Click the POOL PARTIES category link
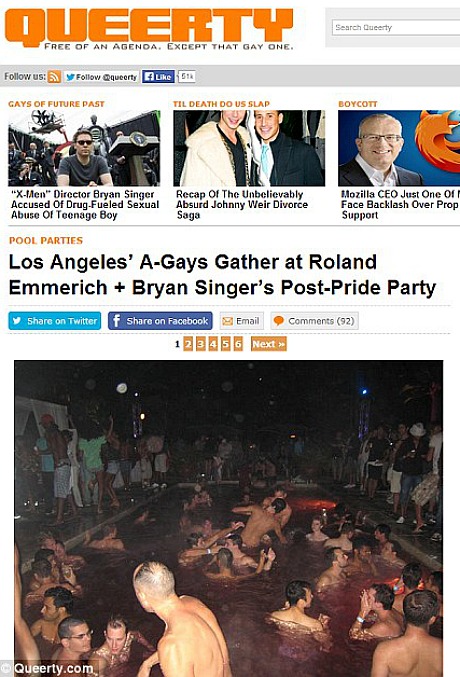This screenshot has width=460, height=677. [x=46, y=240]
